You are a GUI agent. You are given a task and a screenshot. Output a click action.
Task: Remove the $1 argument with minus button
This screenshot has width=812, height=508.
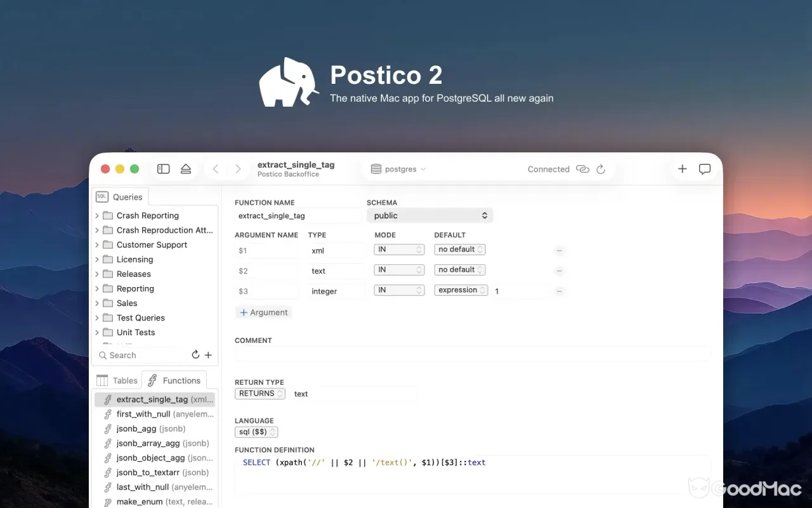click(x=559, y=250)
